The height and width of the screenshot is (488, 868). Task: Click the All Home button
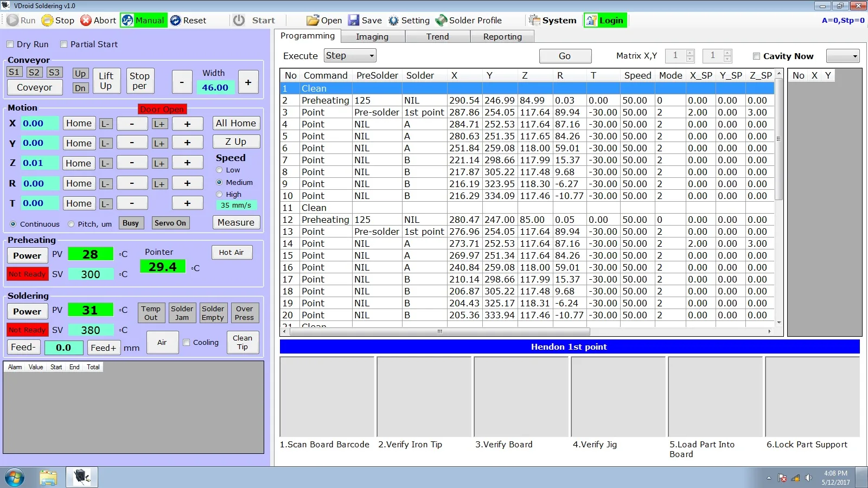coord(236,123)
